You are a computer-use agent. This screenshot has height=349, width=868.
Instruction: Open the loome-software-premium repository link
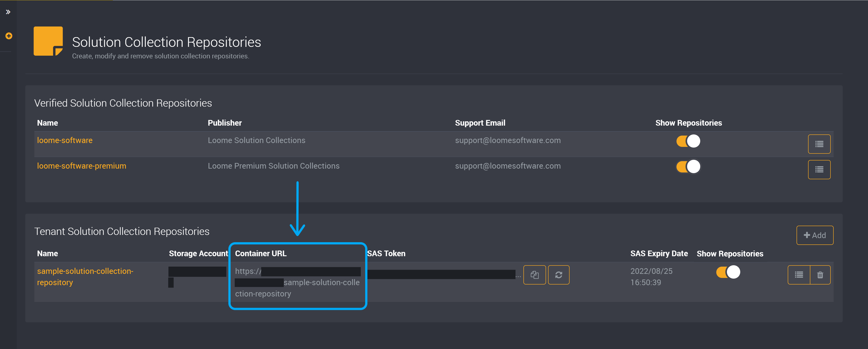pos(81,166)
